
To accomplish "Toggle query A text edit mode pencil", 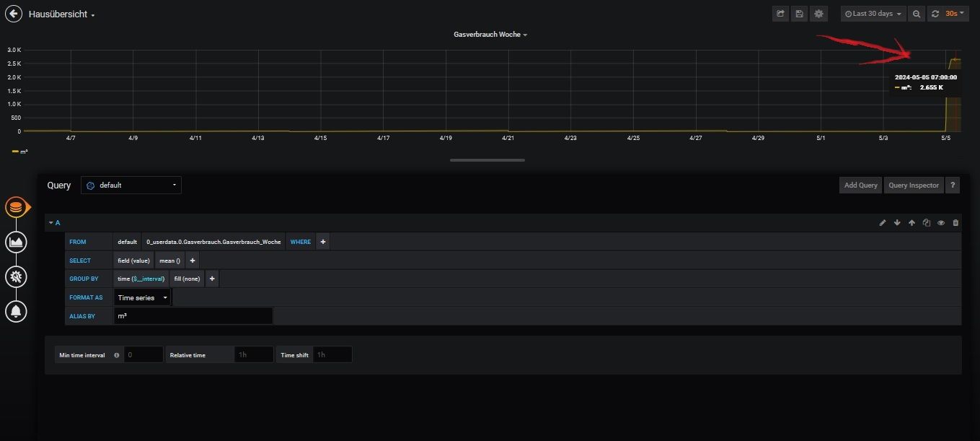I will [x=882, y=223].
